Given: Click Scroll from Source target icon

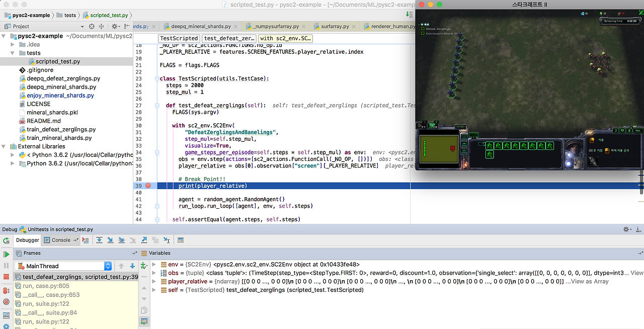Looking at the screenshot, I should pyautogui.click(x=92, y=26).
